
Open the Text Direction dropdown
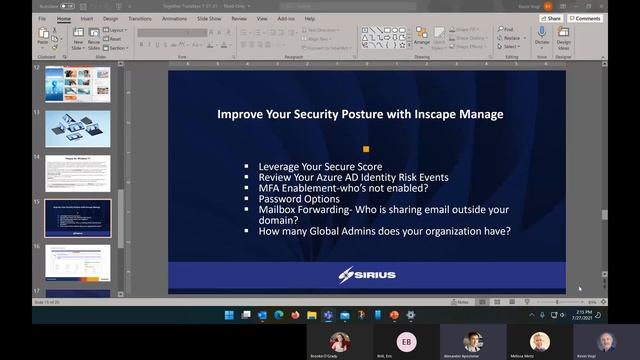coord(320,30)
